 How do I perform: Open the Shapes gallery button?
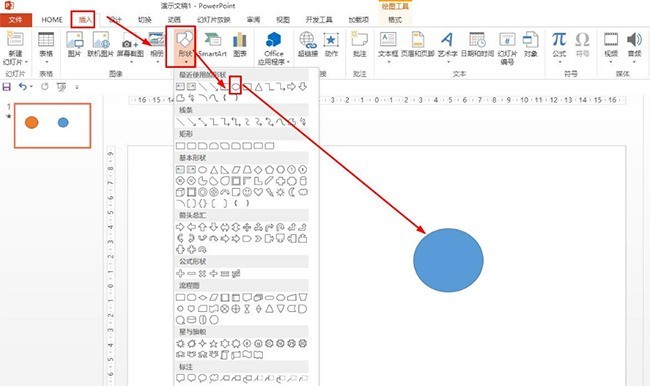point(181,46)
